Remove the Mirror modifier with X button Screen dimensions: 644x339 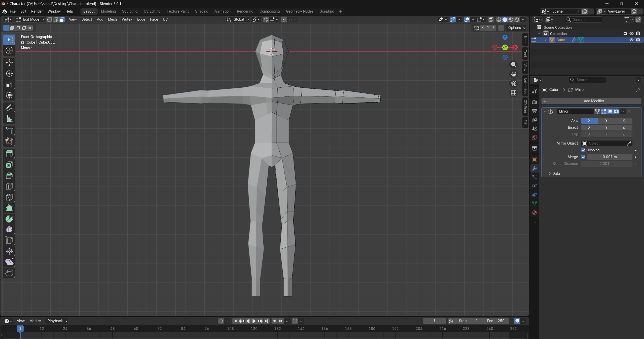point(629,111)
